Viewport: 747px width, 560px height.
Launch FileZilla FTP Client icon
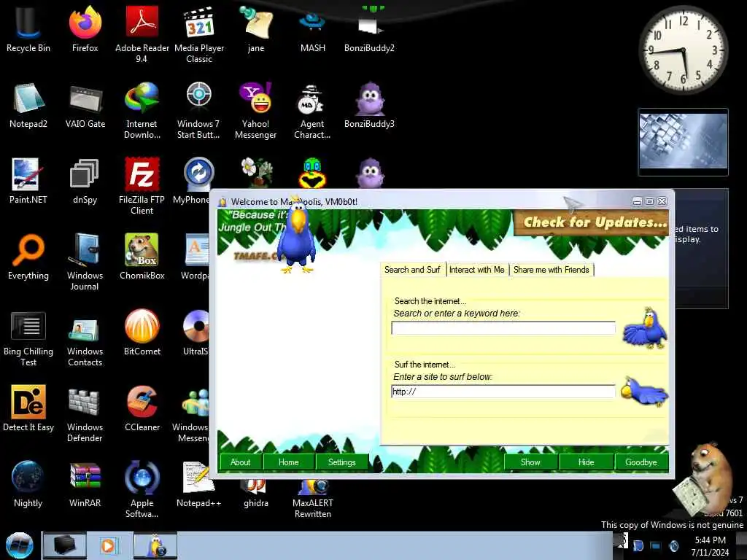click(142, 186)
